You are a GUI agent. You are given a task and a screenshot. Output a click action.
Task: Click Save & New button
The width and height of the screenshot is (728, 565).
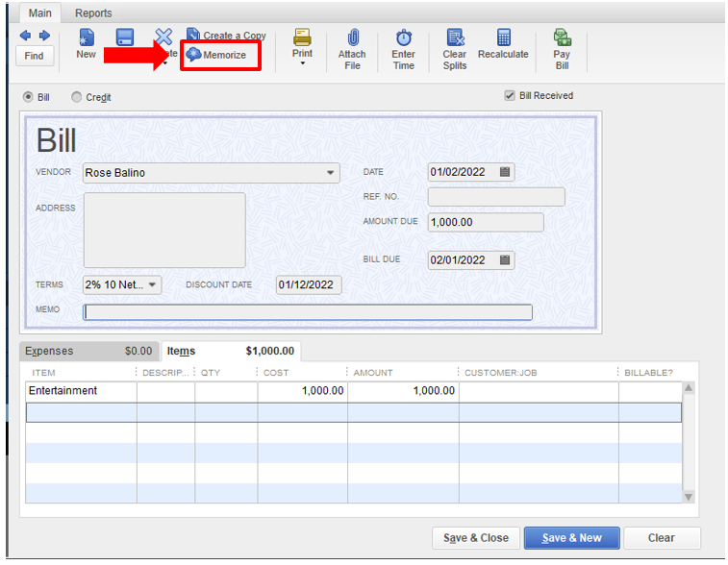point(572,538)
